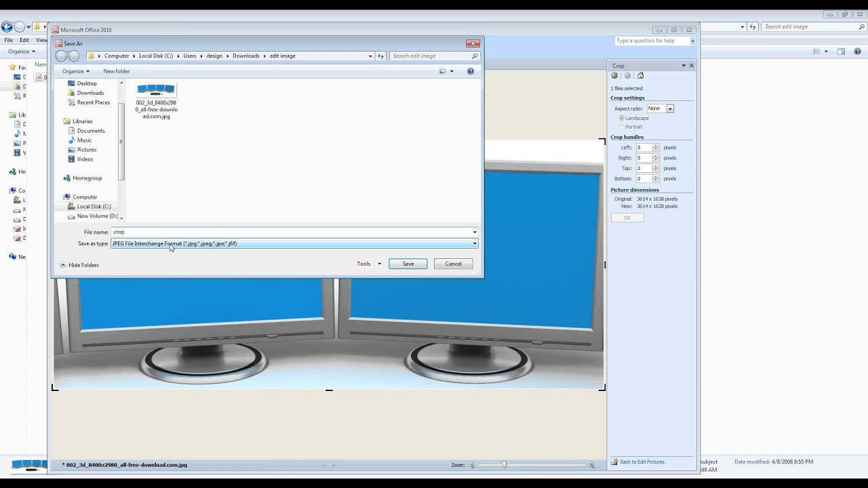The width and height of the screenshot is (868, 488).
Task: Toggle preview pane icon in Explorer window
Action: coord(841,52)
